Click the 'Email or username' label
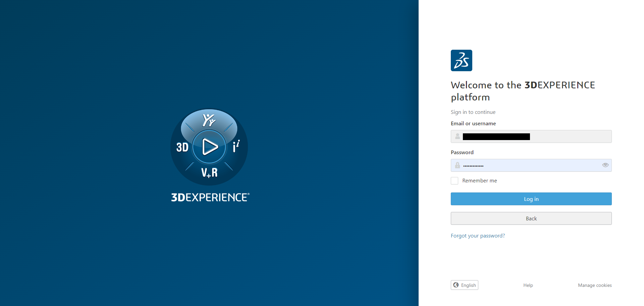The height and width of the screenshot is (306, 644). point(473,124)
